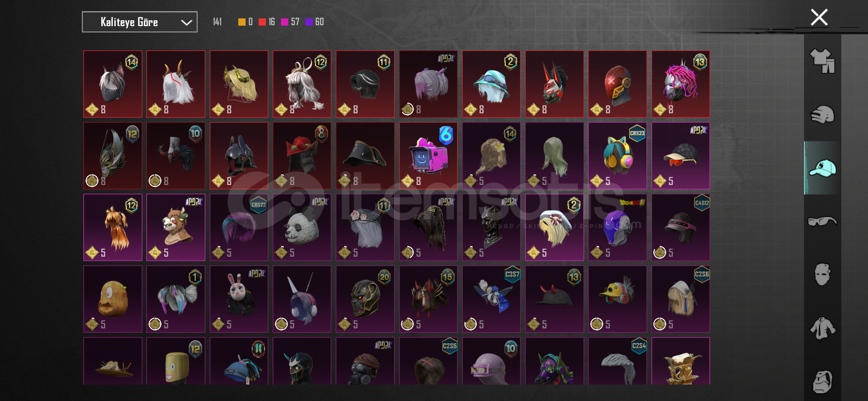The height and width of the screenshot is (401, 868).
Task: Open the sunglasses eyewear category
Action: coord(822,221)
